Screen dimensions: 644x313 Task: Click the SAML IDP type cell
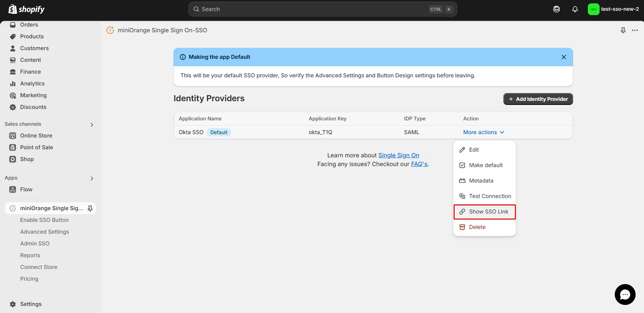(412, 132)
